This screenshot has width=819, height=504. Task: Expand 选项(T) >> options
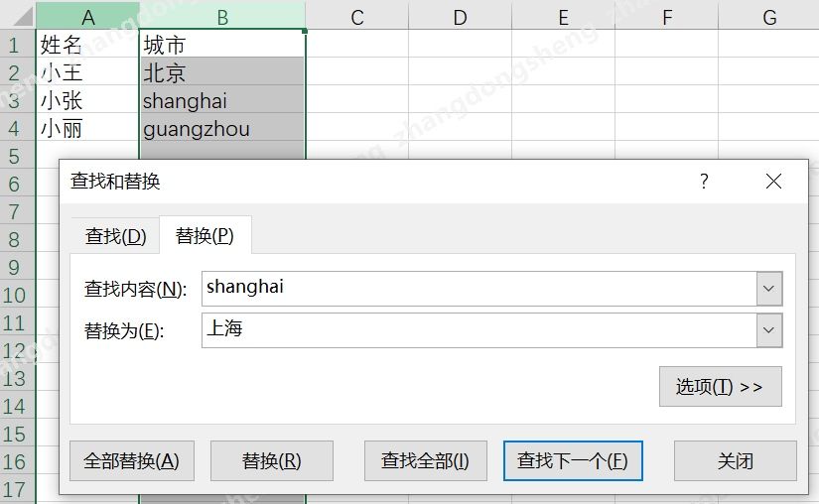(x=720, y=387)
